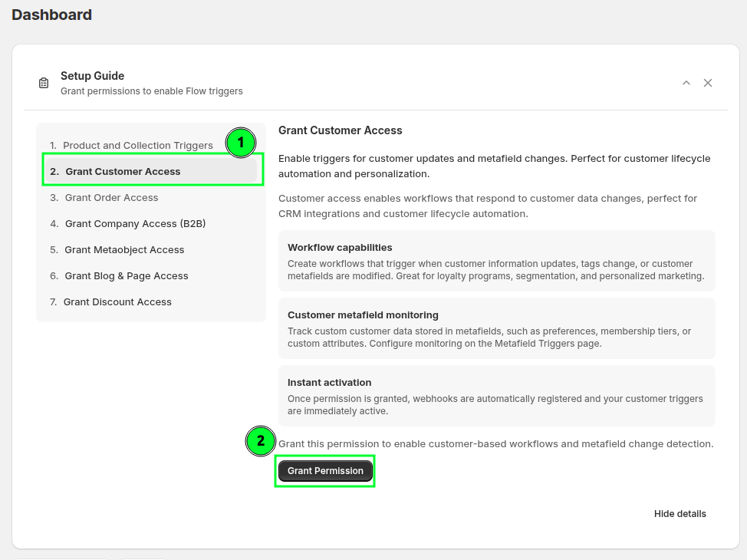This screenshot has height=560, width=747.
Task: Choose Grant Discount Access step
Action: click(x=117, y=302)
